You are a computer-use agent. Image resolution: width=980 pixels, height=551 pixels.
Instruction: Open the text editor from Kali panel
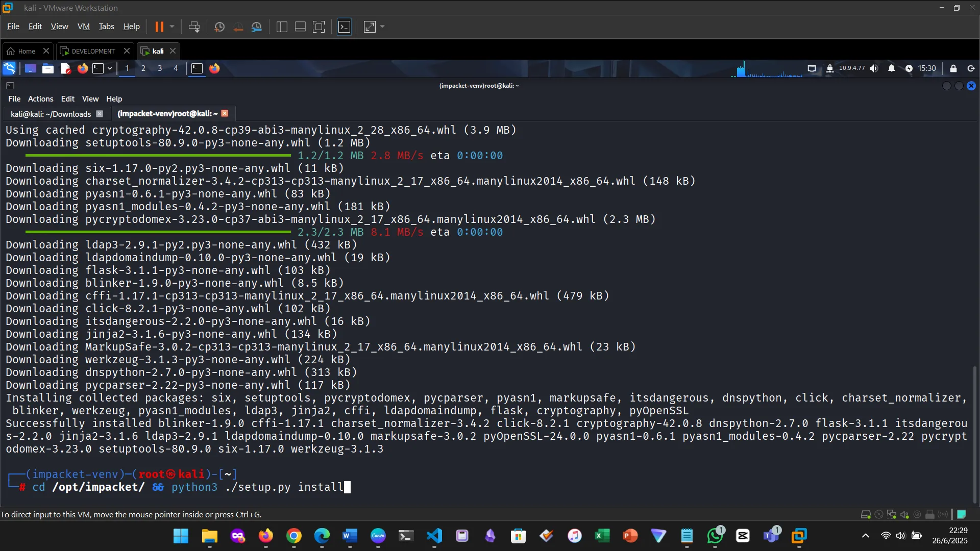(x=65, y=68)
